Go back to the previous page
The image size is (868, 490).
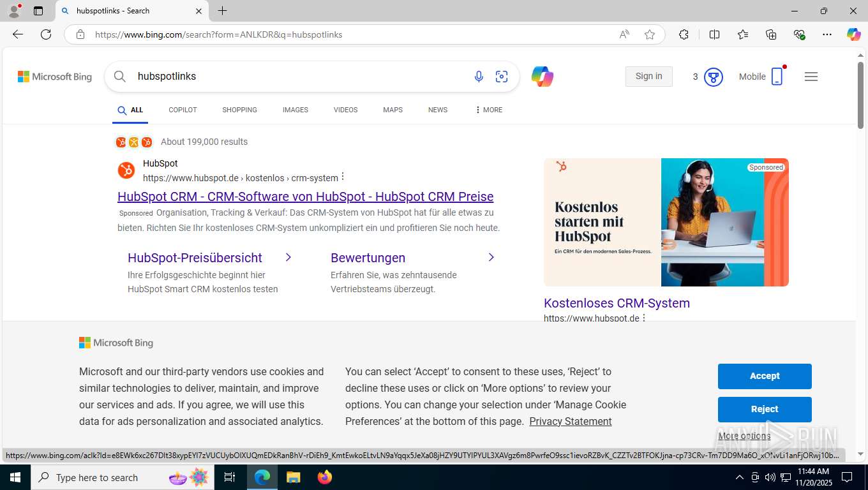(18, 34)
